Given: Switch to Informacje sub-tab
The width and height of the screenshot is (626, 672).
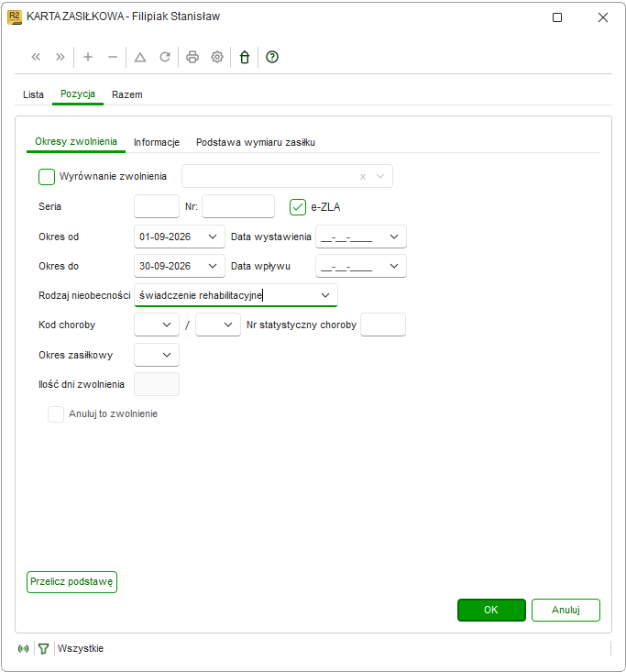Looking at the screenshot, I should click(157, 142).
